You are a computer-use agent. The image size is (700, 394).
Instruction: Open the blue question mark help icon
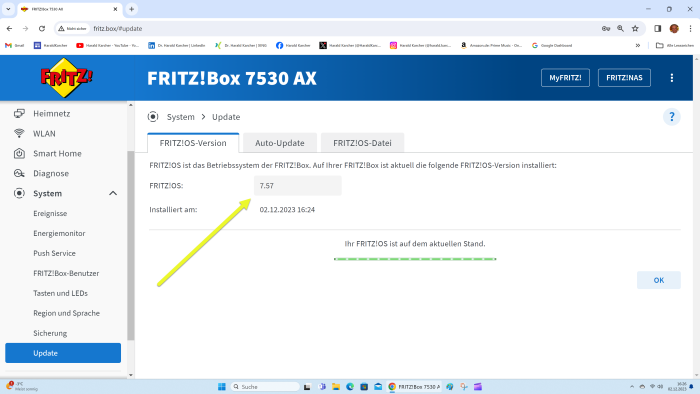click(x=671, y=117)
